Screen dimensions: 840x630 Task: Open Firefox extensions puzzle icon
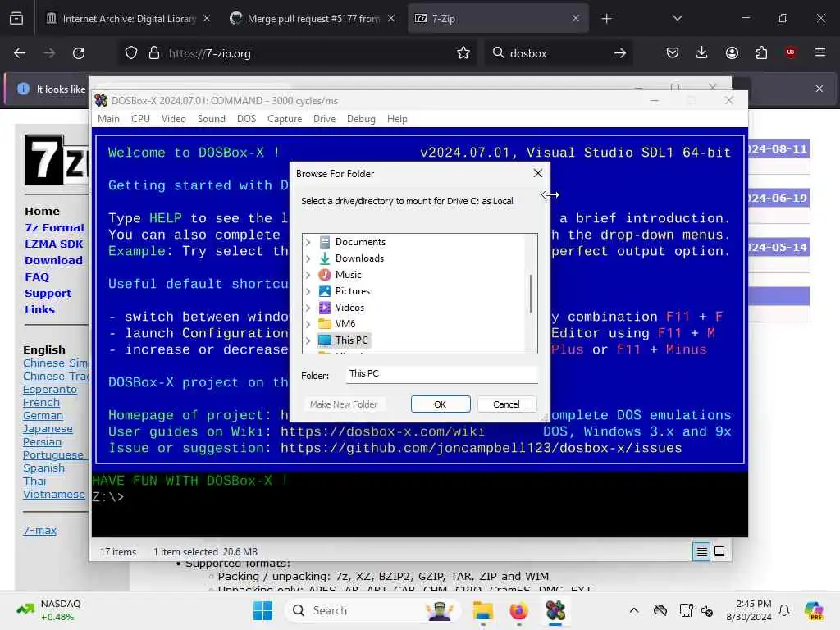tap(761, 53)
